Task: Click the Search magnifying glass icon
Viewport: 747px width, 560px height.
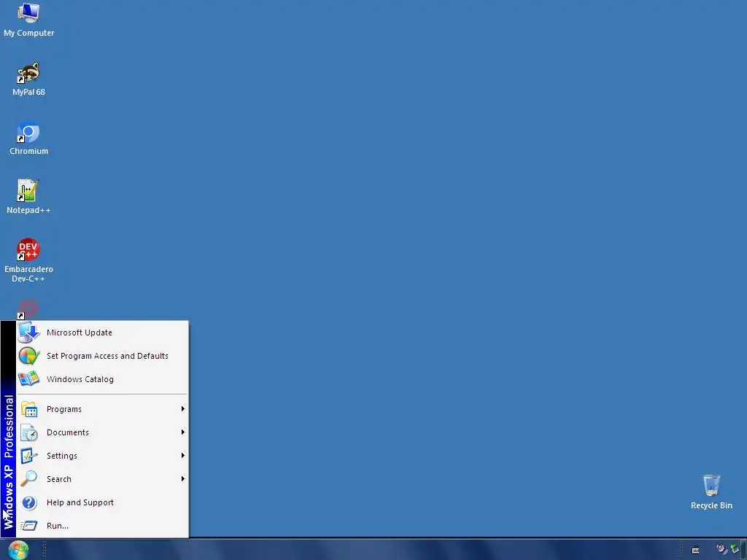Action: (x=29, y=478)
